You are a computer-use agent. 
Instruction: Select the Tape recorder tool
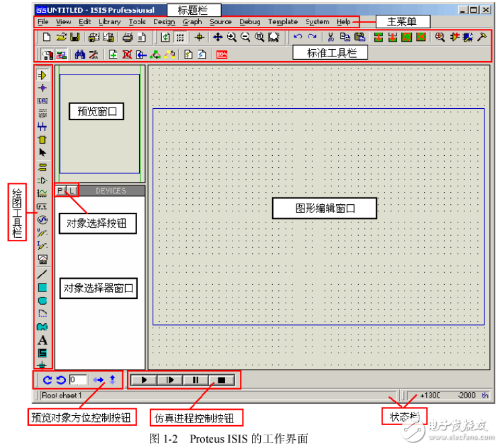42,207
